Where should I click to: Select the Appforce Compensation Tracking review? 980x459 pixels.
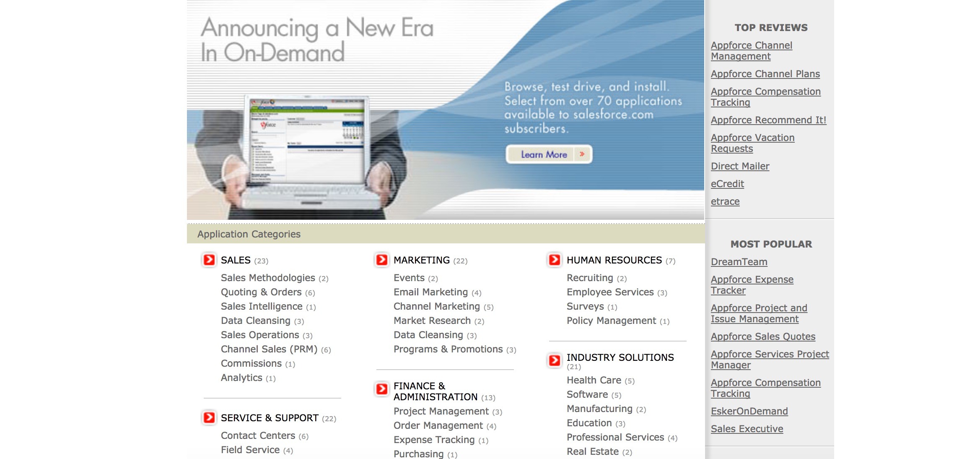(x=765, y=96)
